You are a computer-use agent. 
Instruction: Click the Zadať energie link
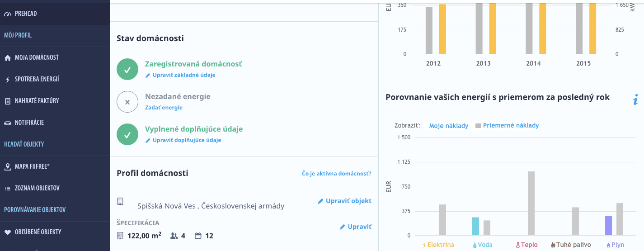164,108
